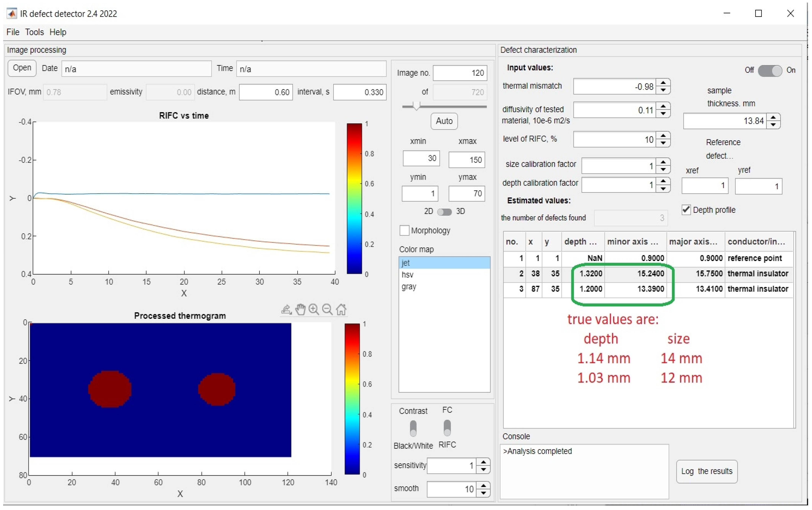This screenshot has width=812, height=510.
Task: Click the MATLAB app icon in title bar
Action: [12, 14]
